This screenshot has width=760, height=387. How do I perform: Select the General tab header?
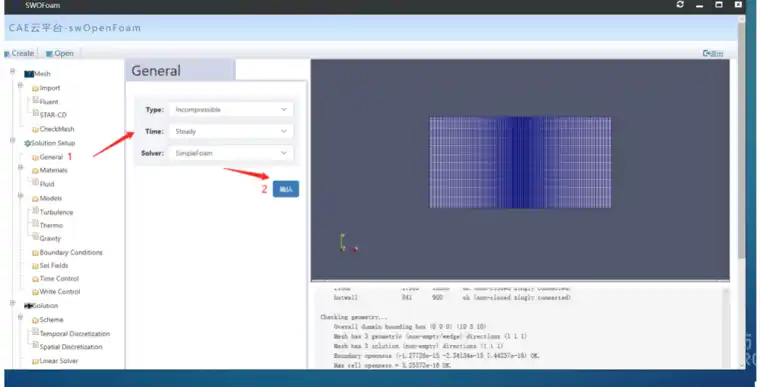[x=180, y=70]
